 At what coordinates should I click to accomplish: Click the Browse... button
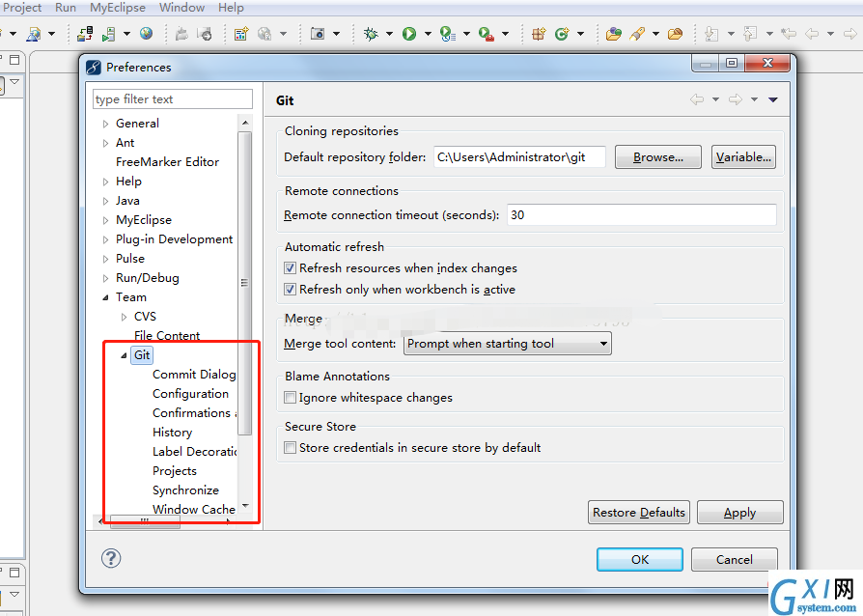[658, 156]
